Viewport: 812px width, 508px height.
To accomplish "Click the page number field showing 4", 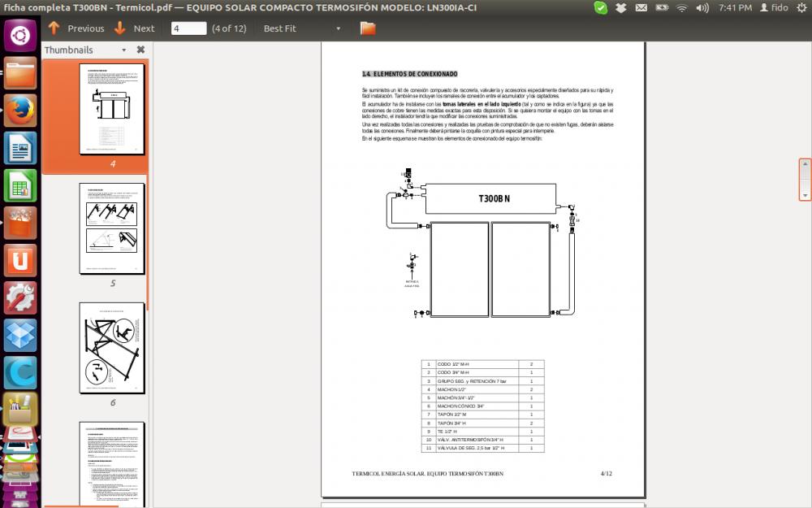I will (188, 28).
